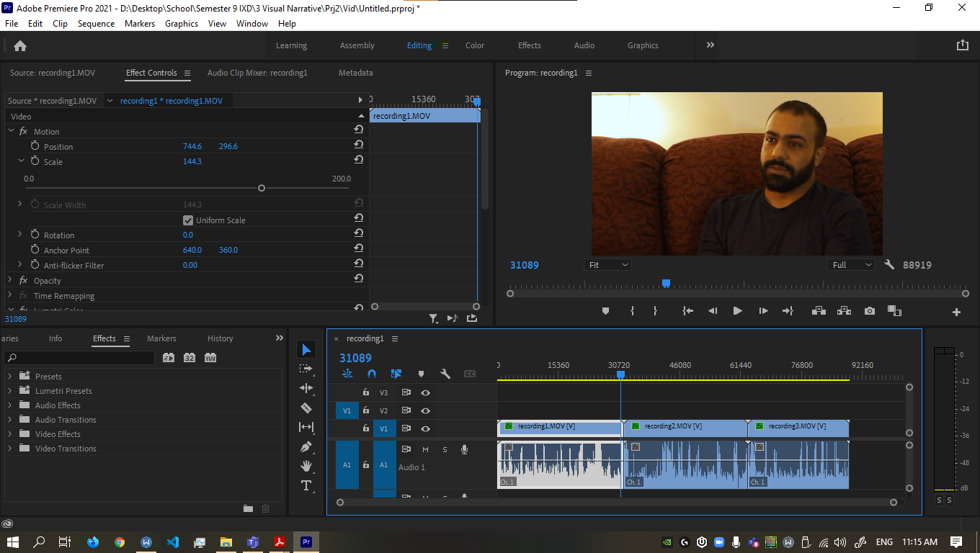Open the timeline wrench display settings
This screenshot has height=553, width=980.
(x=445, y=374)
